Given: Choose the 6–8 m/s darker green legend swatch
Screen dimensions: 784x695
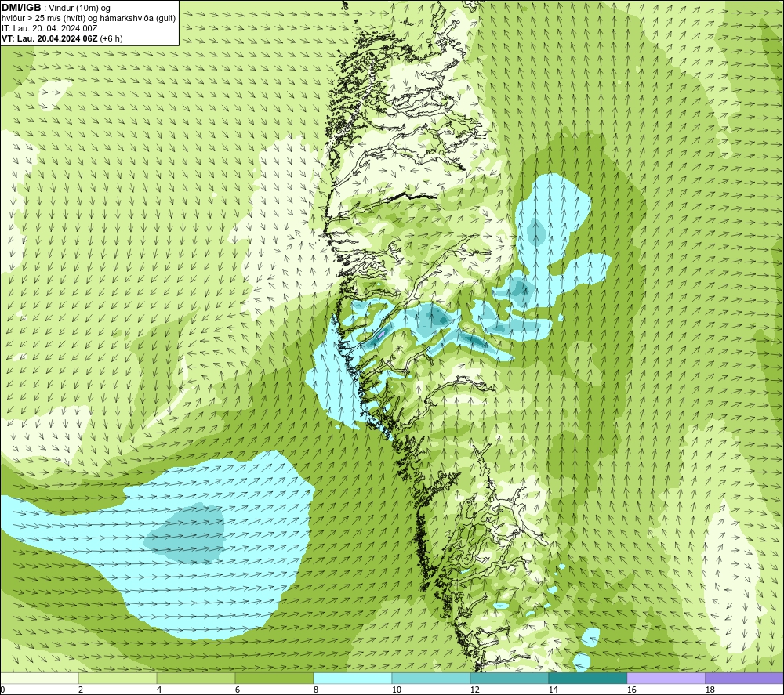Looking at the screenshot, I should coord(274,678).
